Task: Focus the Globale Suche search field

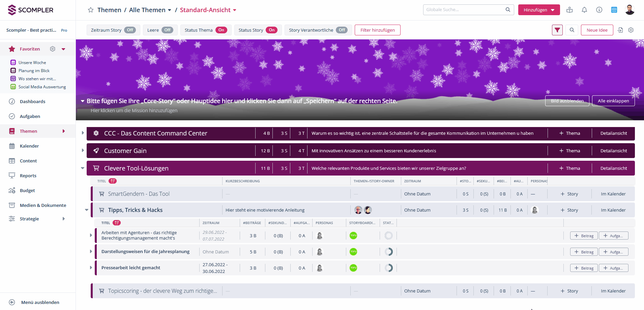Action: click(x=465, y=10)
